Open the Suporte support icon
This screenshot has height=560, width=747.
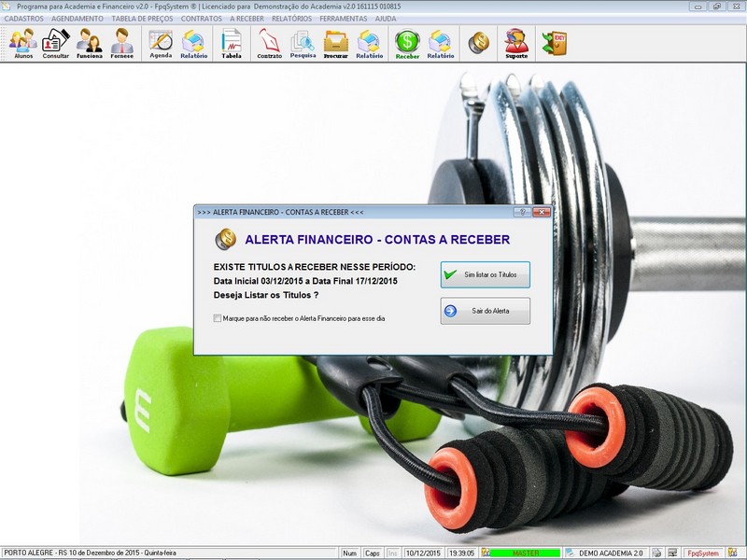coord(516,44)
